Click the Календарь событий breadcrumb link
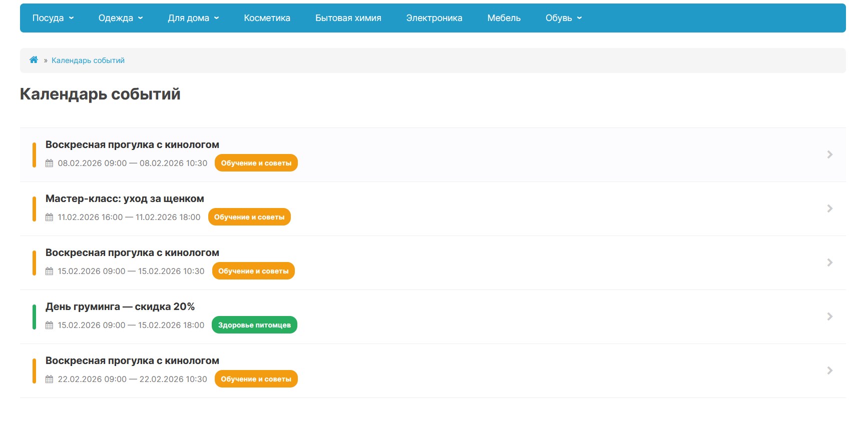This screenshot has width=868, height=433. coord(88,60)
